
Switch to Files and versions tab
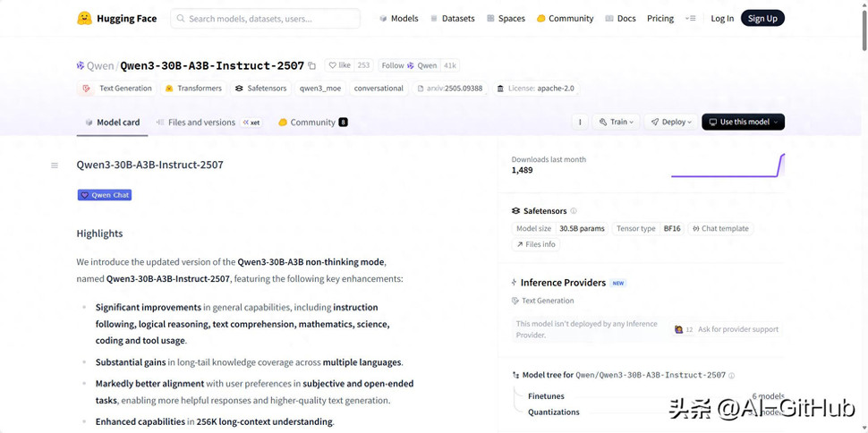coord(209,123)
